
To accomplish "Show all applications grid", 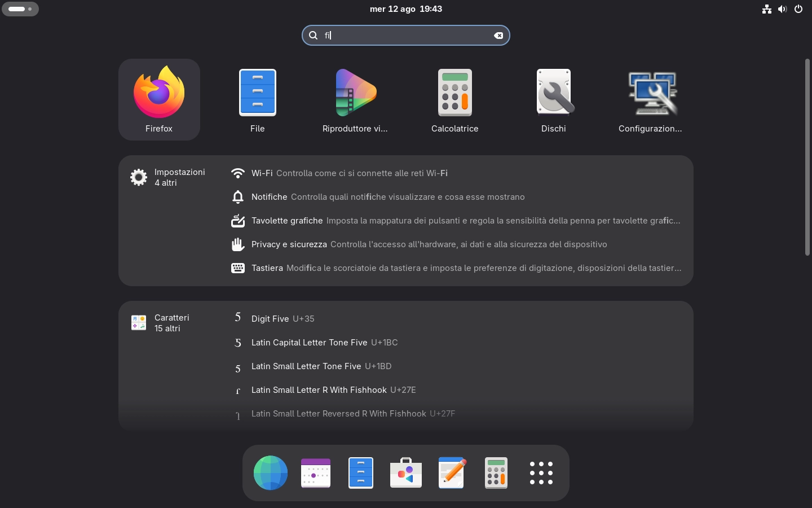I will point(541,473).
